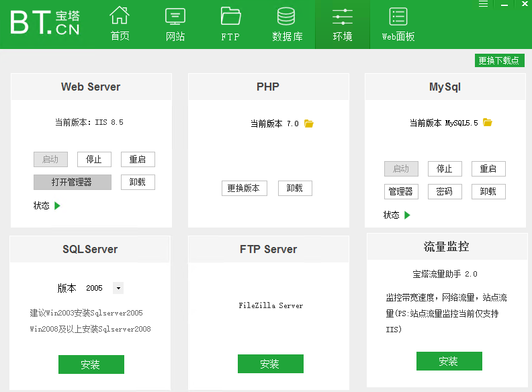This screenshot has width=532, height=392.
Task: Click Web Server 启动 button
Action: 50,159
